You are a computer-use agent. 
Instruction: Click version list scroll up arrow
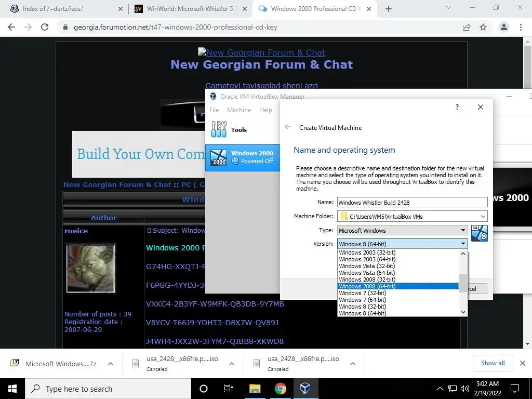pyautogui.click(x=463, y=253)
